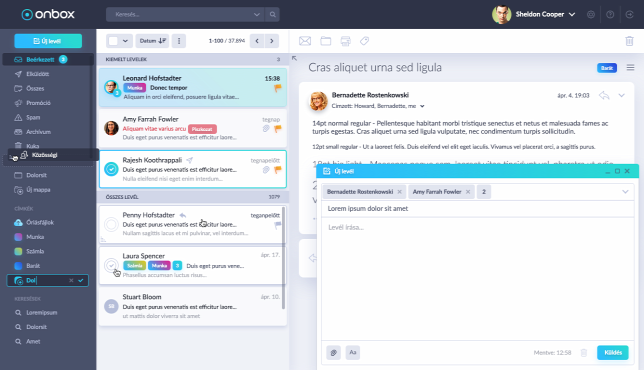This screenshot has height=370, width=644.
Task: Print the open email via printer icon
Action: [345, 41]
